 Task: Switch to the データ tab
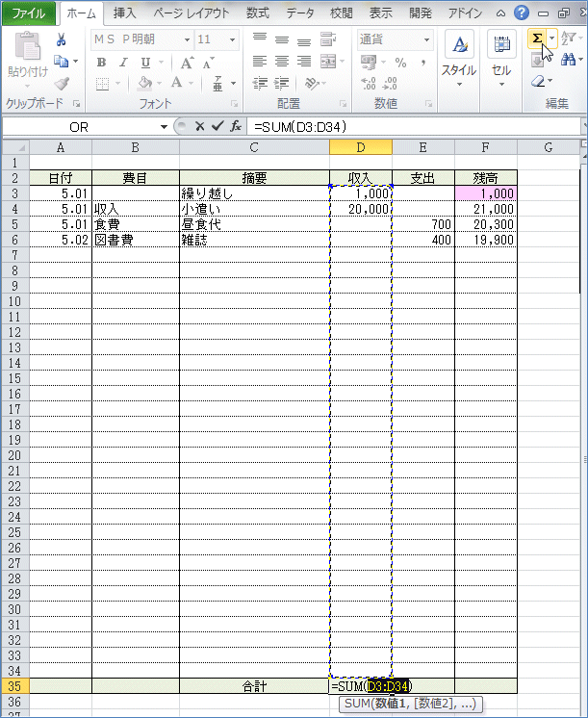[x=300, y=13]
